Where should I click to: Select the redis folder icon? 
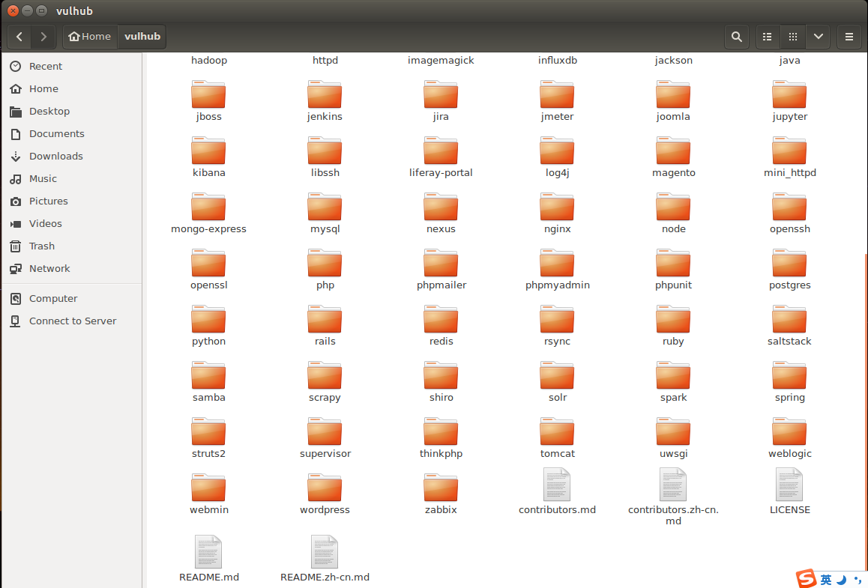pyautogui.click(x=441, y=319)
